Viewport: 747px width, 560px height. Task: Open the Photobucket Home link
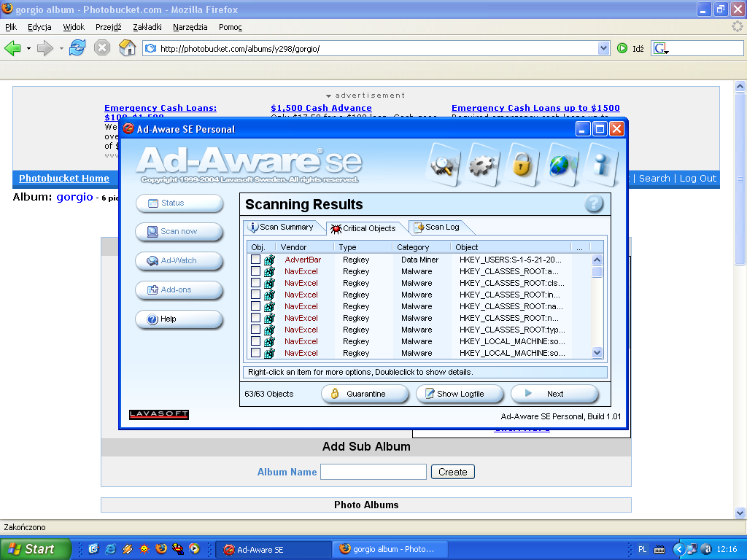(x=64, y=178)
